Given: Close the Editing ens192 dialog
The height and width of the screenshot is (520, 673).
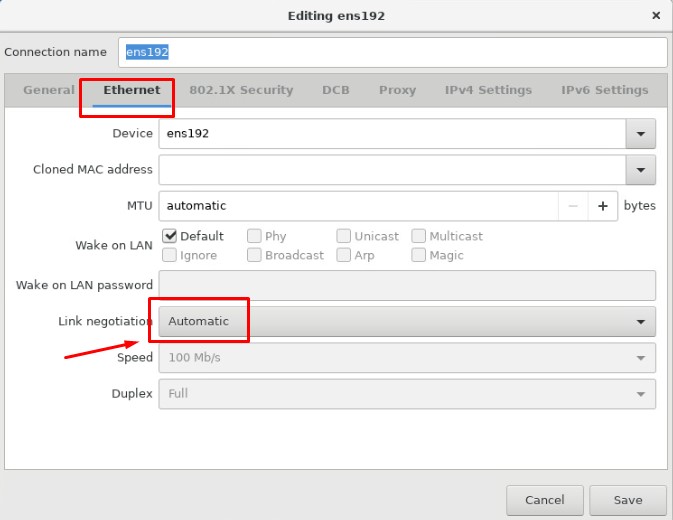Looking at the screenshot, I should pos(656,16).
